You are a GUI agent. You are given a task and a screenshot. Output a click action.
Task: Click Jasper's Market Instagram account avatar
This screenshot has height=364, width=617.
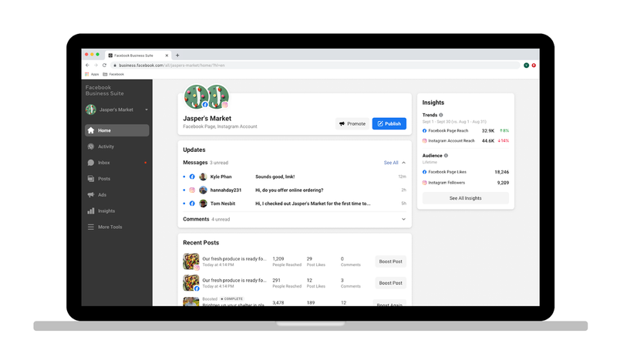[217, 96]
